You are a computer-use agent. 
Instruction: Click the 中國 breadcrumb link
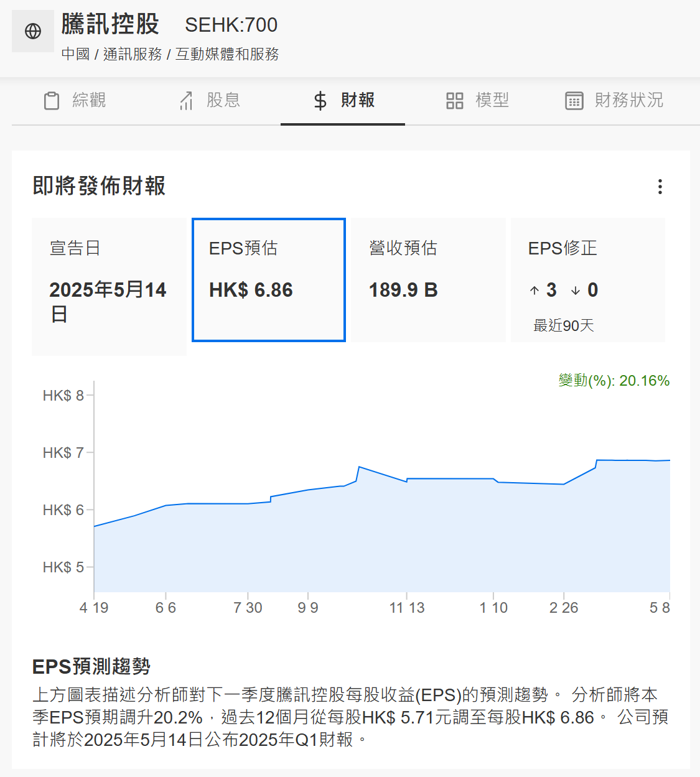pos(76,55)
